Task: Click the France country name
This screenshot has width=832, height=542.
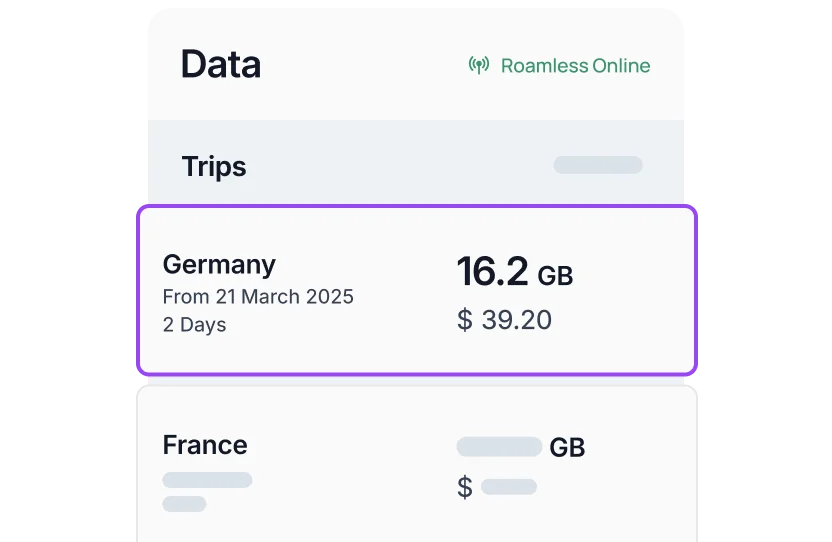Action: (205, 445)
